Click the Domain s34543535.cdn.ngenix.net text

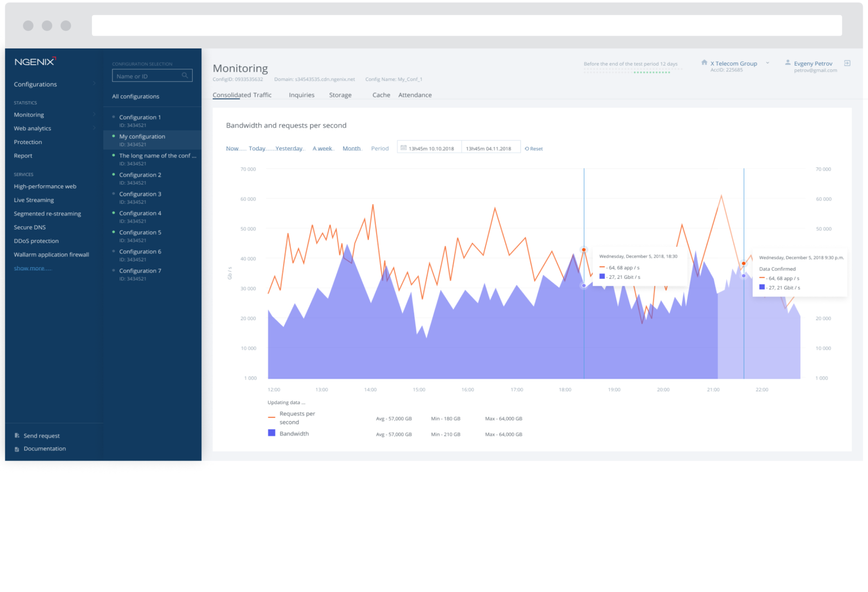[x=314, y=80]
